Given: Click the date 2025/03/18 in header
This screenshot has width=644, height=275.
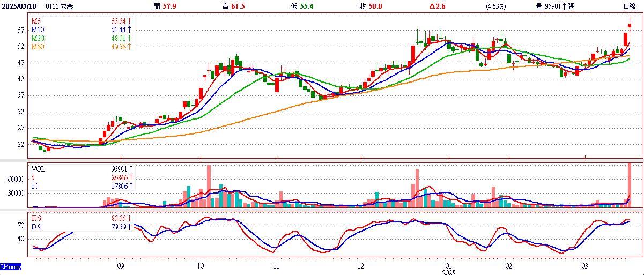Looking at the screenshot, I should click(x=20, y=6).
